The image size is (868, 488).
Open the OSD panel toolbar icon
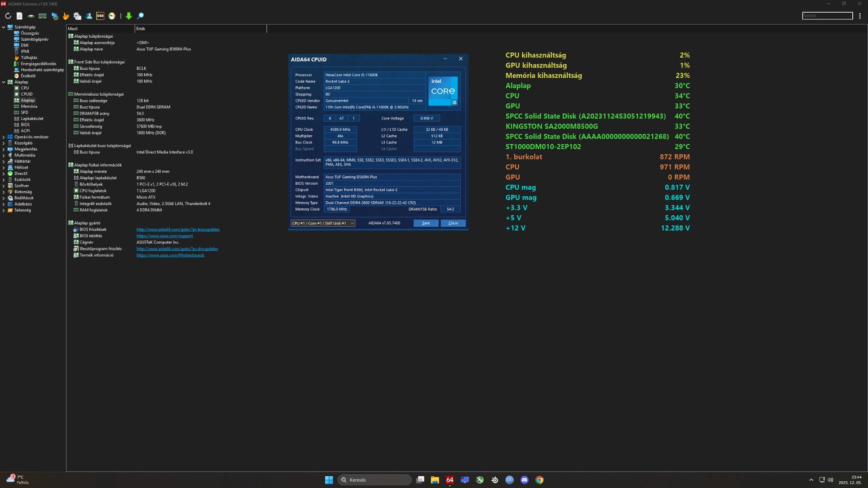pyautogui.click(x=100, y=16)
